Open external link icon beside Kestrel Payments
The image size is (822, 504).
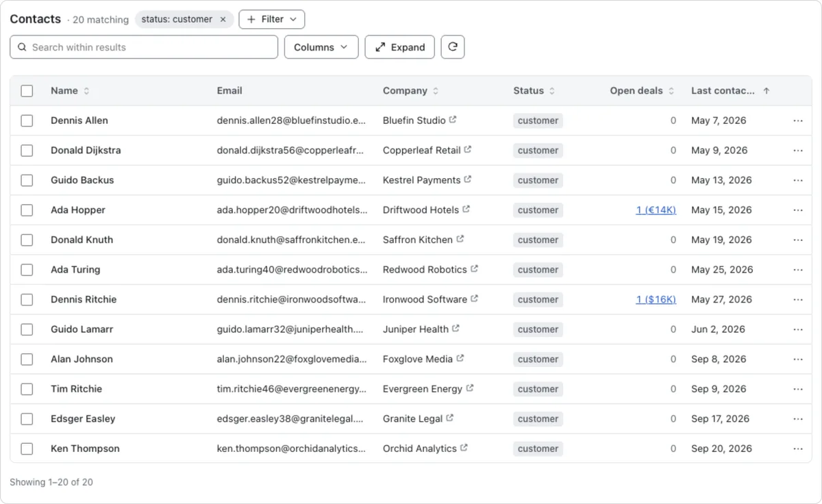click(x=468, y=179)
